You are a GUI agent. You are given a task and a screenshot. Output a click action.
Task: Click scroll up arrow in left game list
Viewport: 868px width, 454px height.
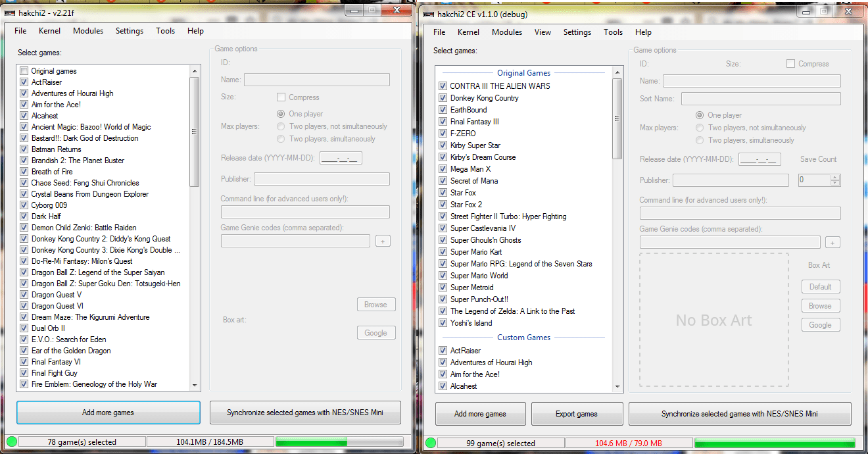coord(195,71)
